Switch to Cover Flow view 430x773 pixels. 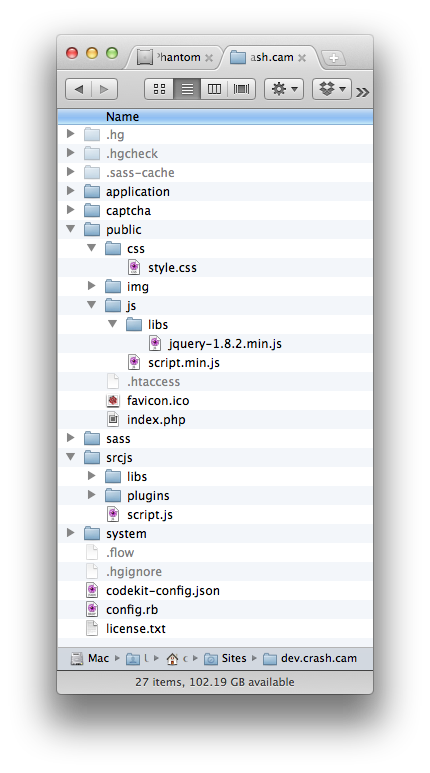pyautogui.click(x=242, y=89)
